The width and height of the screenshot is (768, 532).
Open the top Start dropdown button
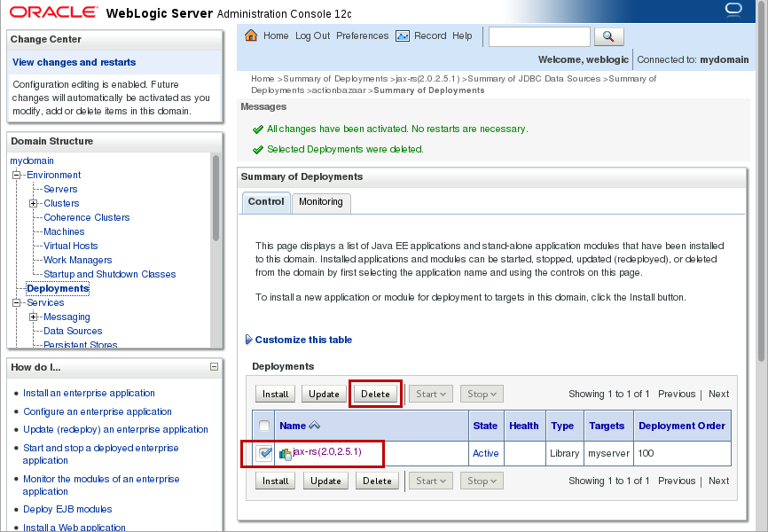pyautogui.click(x=431, y=394)
